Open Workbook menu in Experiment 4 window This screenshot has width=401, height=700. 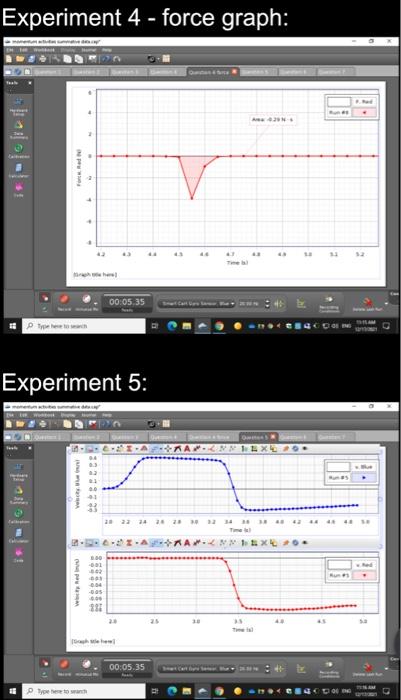click(44, 50)
